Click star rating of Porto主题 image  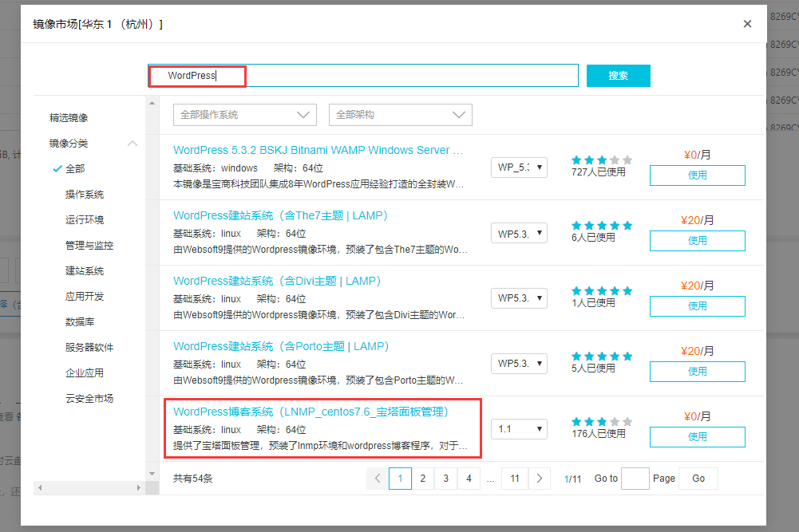(602, 357)
